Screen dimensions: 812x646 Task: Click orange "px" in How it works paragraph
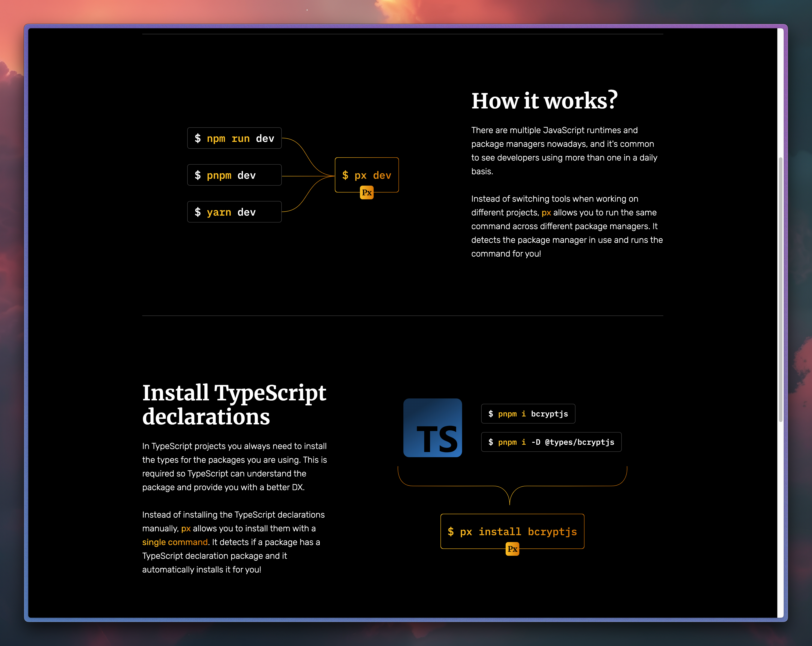point(546,212)
